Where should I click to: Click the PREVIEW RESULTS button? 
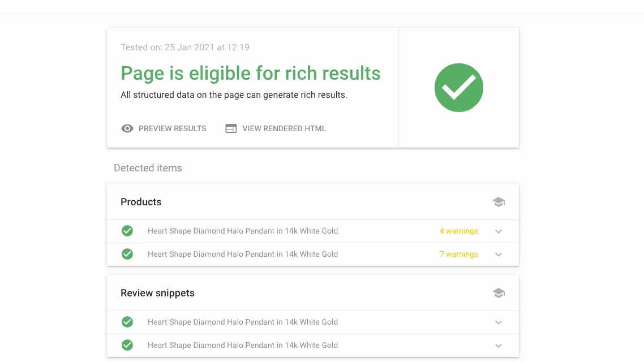(x=164, y=128)
